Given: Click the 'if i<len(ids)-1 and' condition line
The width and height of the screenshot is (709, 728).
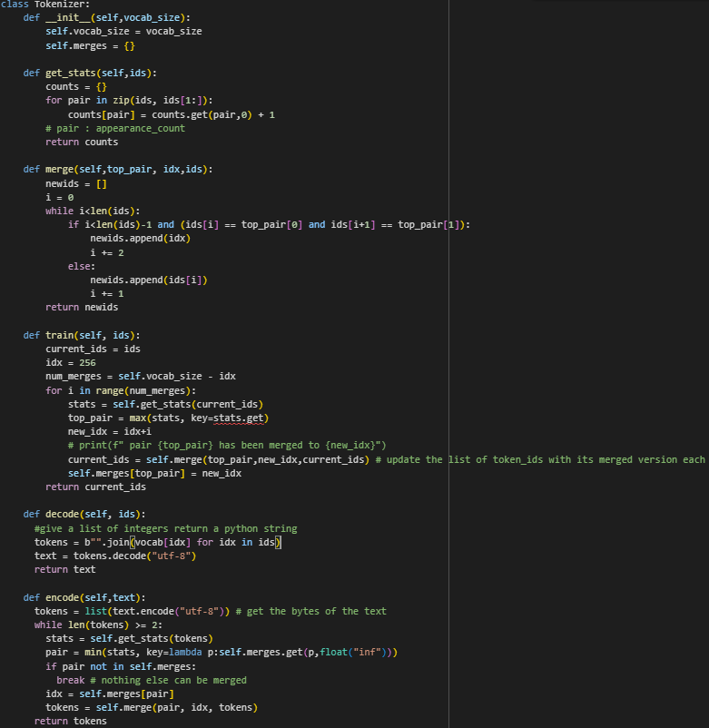Looking at the screenshot, I should coord(269,225).
